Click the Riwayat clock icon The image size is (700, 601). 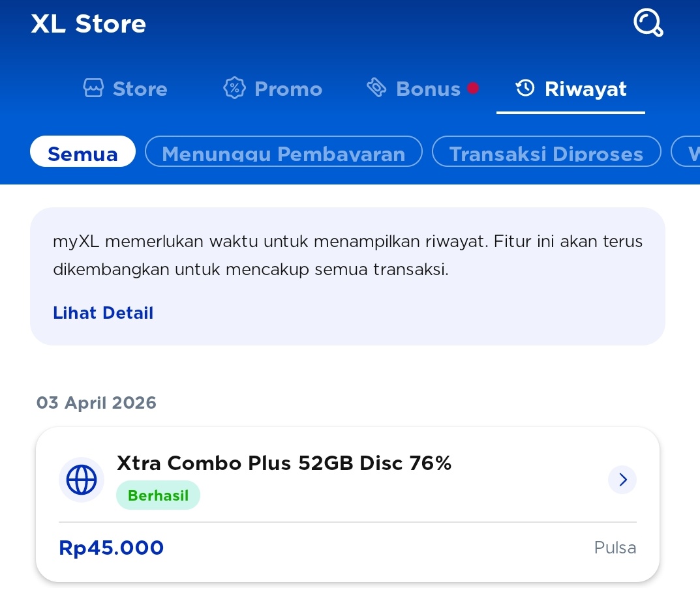point(525,87)
